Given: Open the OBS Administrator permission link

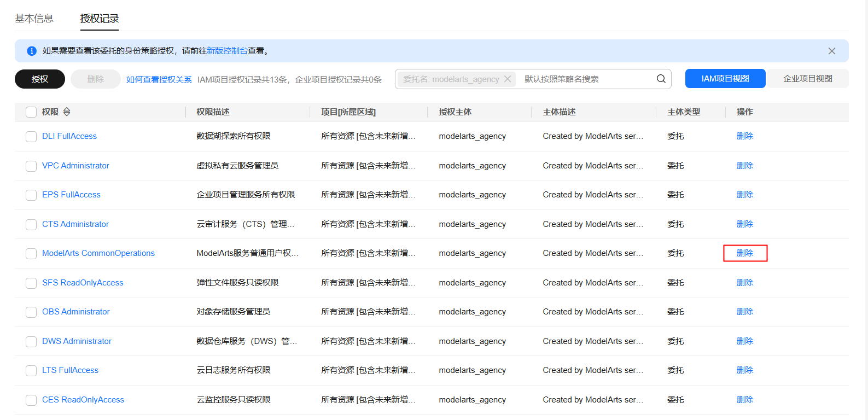Looking at the screenshot, I should click(x=76, y=312).
